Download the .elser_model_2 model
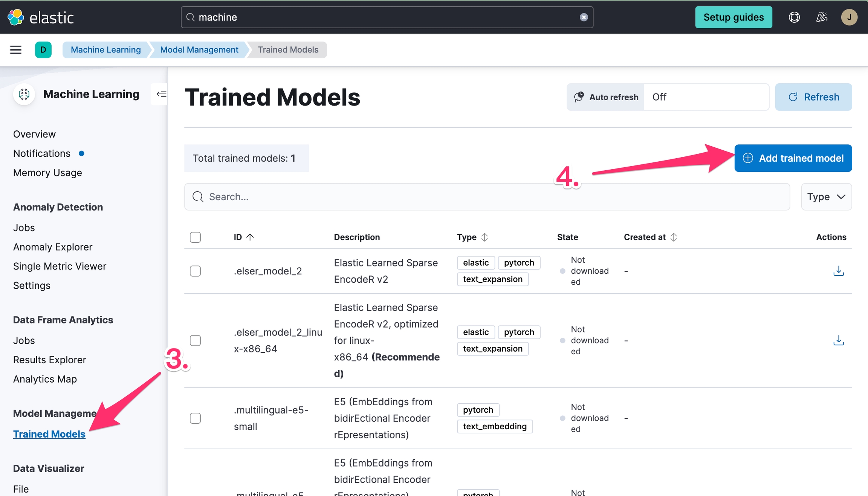868x496 pixels. point(838,271)
